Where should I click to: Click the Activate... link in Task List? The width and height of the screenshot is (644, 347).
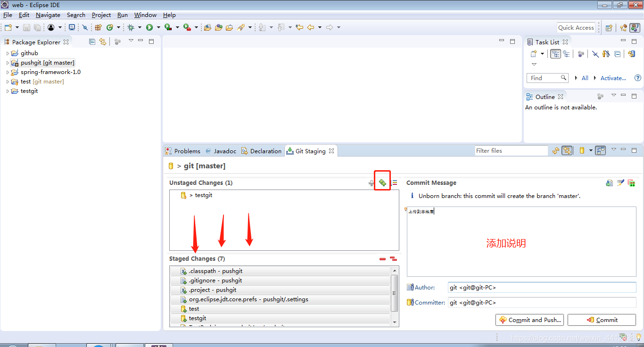pos(613,78)
